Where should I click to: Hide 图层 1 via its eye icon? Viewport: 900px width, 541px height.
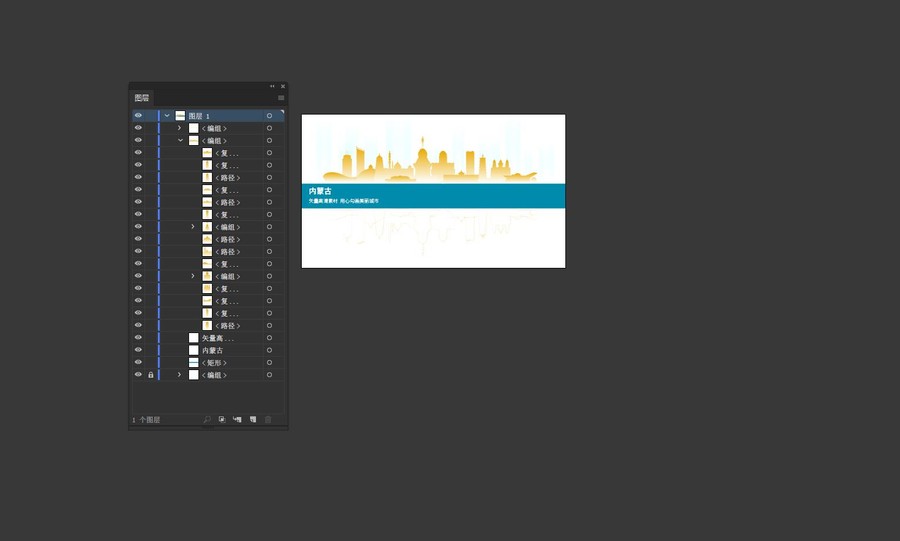pyautogui.click(x=138, y=115)
